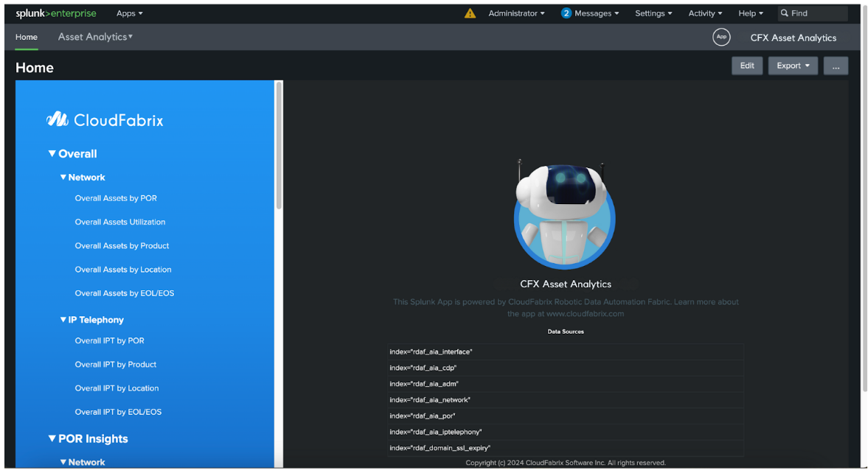Click the CloudFabrix logo in sidebar

(x=105, y=119)
